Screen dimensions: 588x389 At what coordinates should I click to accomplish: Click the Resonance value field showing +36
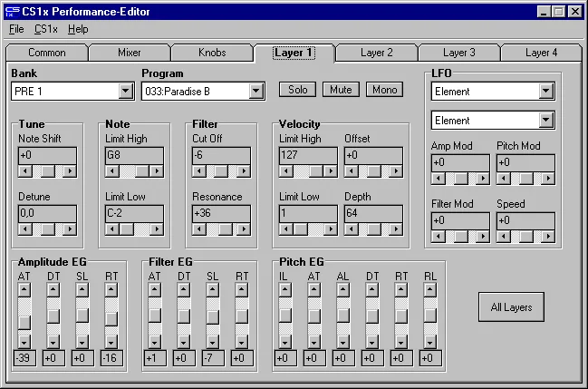pyautogui.click(x=222, y=213)
